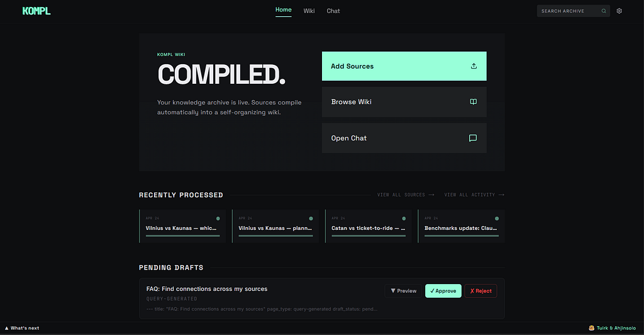Open the Home tab

pyautogui.click(x=284, y=10)
